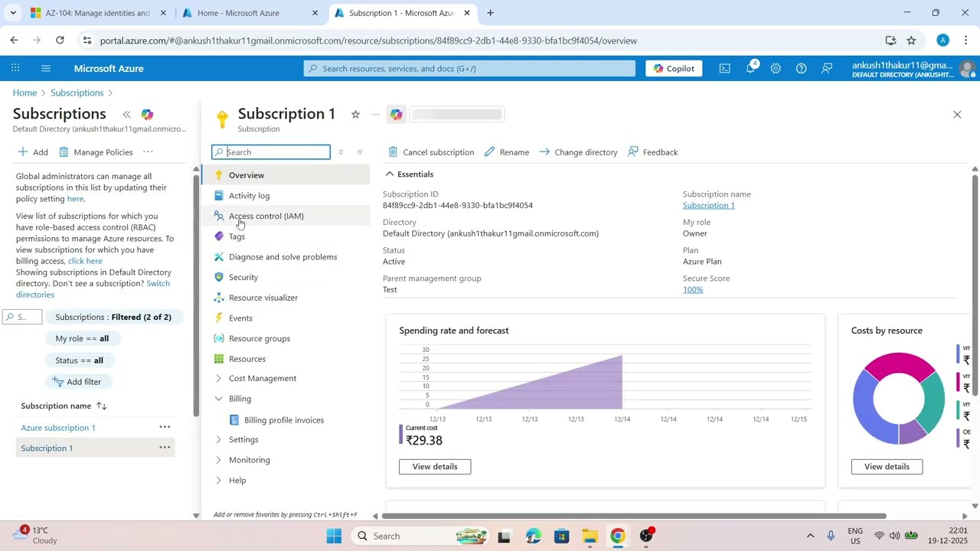Viewport: 980px width, 551px height.
Task: Click the policy setting 'here' link
Action: click(75, 199)
